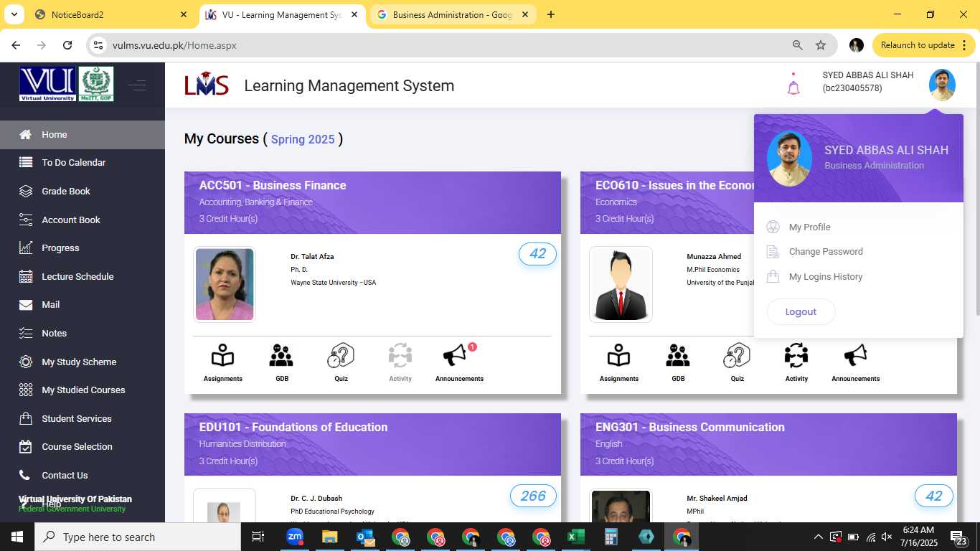Close the VU Learning Management System tab

point(354,14)
